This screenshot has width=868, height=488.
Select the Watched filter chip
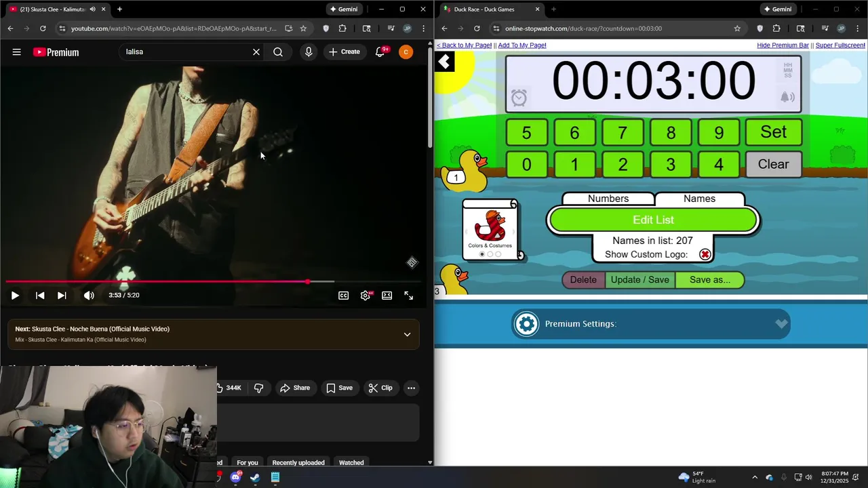[x=351, y=462]
